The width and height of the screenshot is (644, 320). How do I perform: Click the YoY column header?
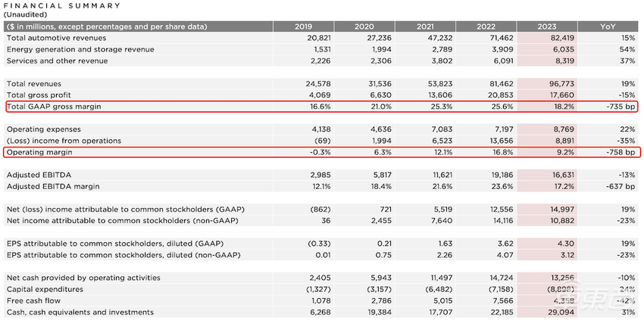click(x=608, y=26)
